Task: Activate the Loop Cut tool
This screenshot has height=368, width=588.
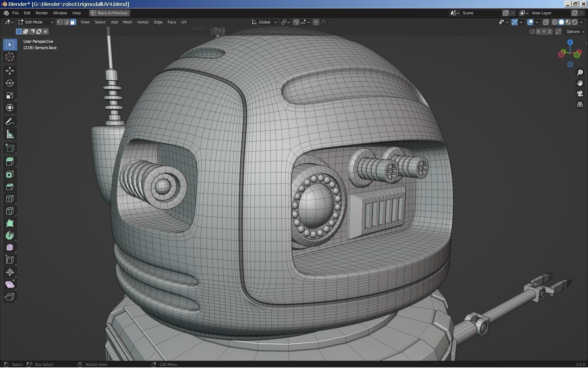Action: point(10,199)
